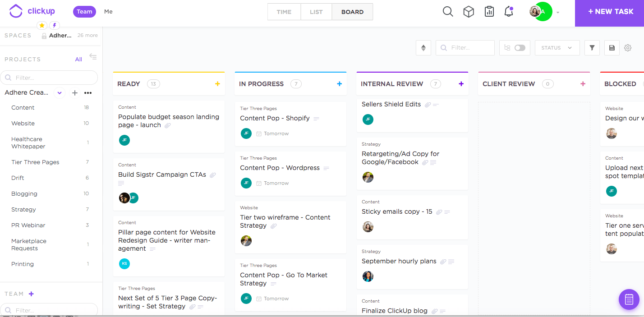Open the search magnifier icon in header
Image resolution: width=644 pixels, height=317 pixels.
pyautogui.click(x=448, y=12)
